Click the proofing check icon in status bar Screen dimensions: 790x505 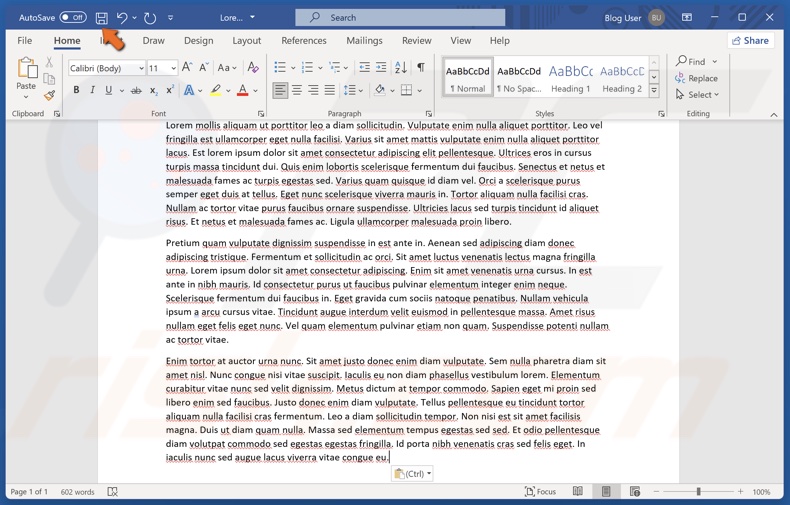[112, 492]
